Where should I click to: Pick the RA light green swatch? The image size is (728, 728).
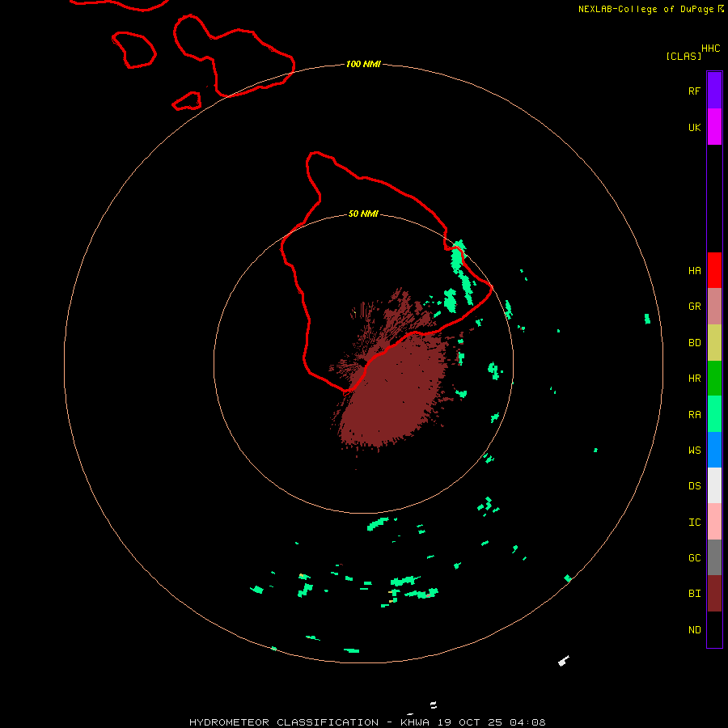[x=714, y=414]
